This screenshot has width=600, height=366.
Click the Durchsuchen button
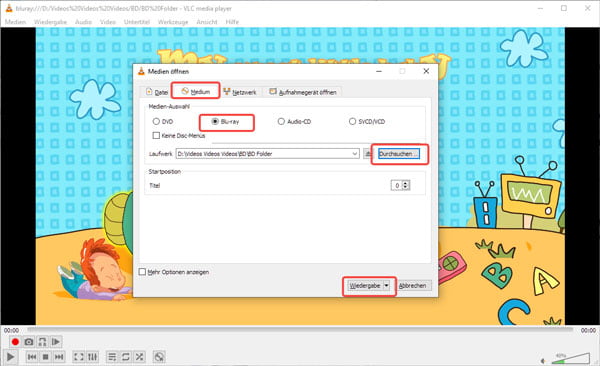(398, 154)
